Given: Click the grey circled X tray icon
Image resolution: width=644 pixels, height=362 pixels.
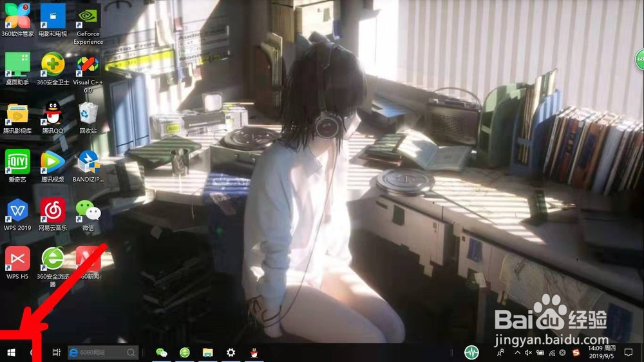Looking at the screenshot, I should 562,352.
